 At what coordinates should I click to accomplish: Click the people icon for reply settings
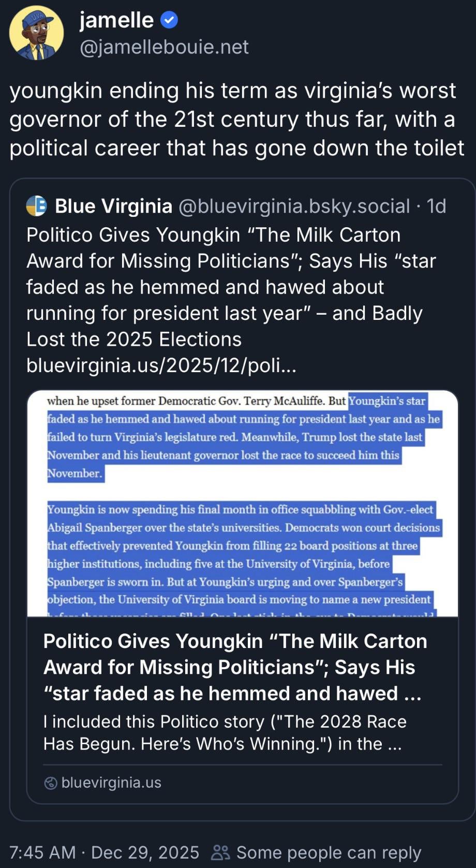click(221, 852)
